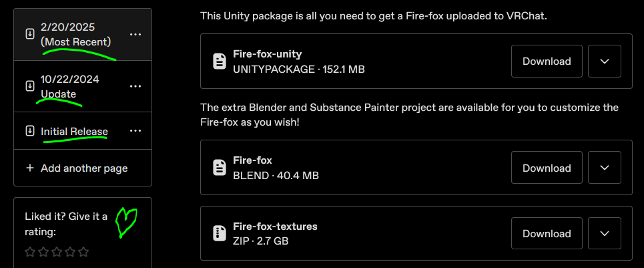Click the download icon beside 2/20/2025 page
Screen dimensions: 644x268
[x=29, y=34]
